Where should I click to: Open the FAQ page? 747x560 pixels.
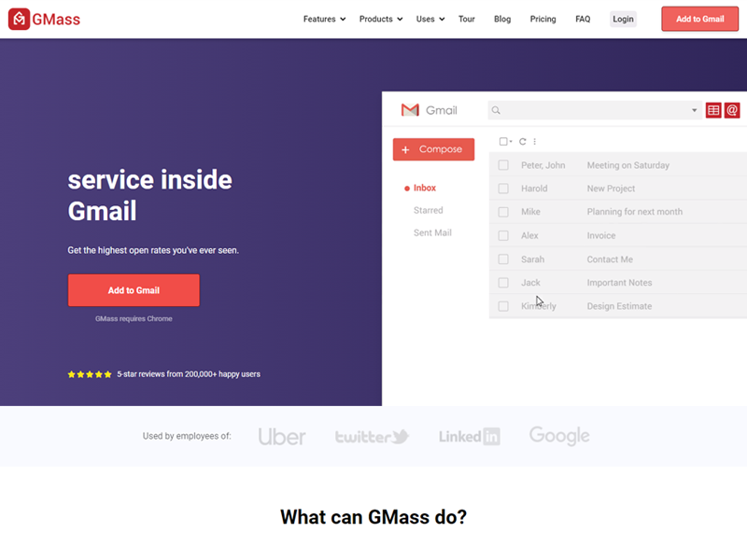click(583, 19)
